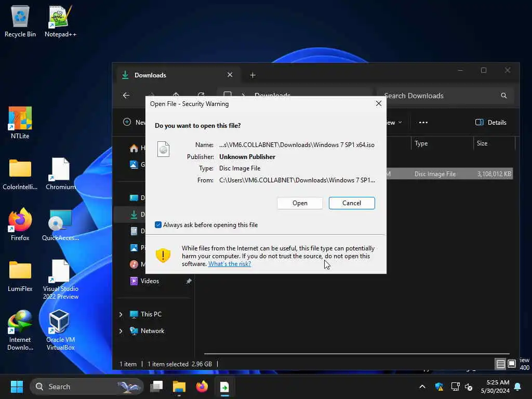Click Open in the Security Warning dialog
This screenshot has height=399, width=532.
[x=300, y=203]
